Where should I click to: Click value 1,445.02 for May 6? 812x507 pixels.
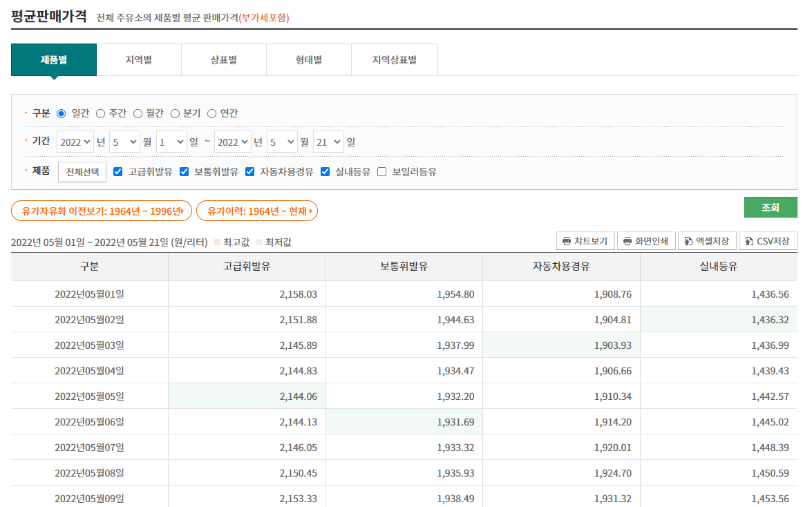click(x=771, y=422)
